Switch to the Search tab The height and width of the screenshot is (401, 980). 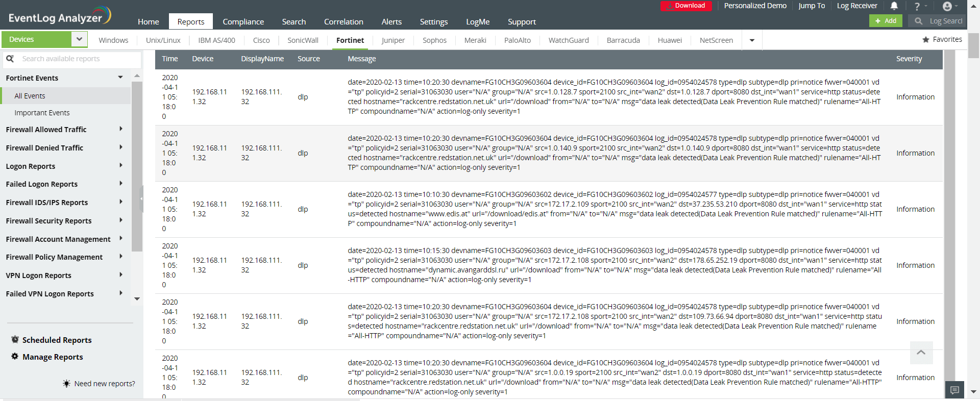(x=294, y=21)
